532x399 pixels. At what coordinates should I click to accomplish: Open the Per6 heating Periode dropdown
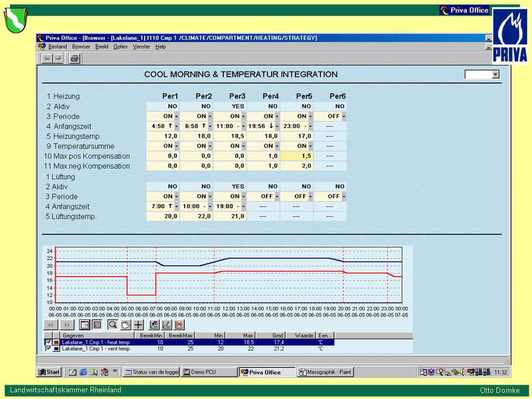tap(344, 116)
